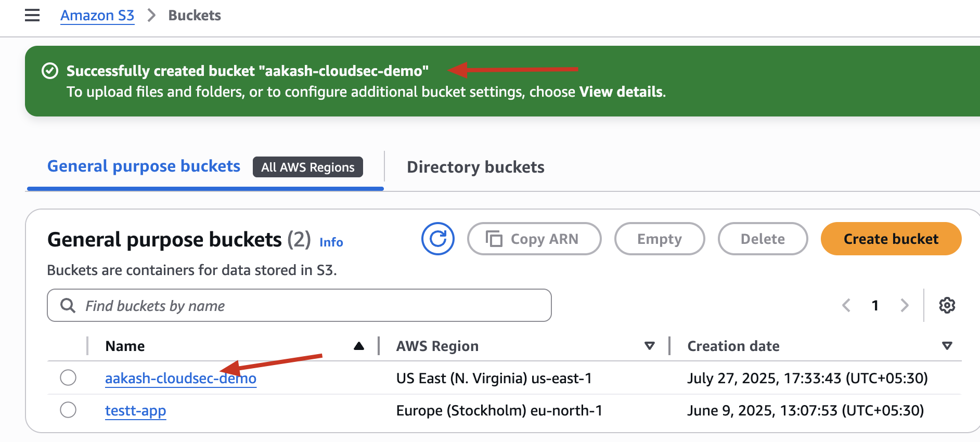
Task: Focus the Find buckets by name field
Action: [x=299, y=305]
